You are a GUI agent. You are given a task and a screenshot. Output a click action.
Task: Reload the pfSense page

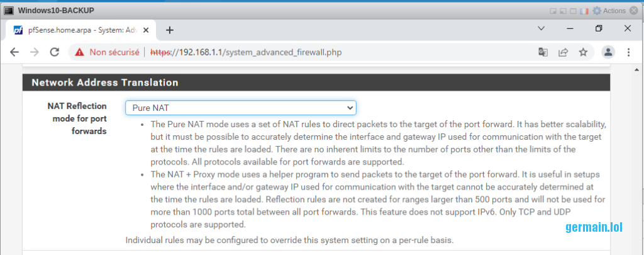(55, 52)
